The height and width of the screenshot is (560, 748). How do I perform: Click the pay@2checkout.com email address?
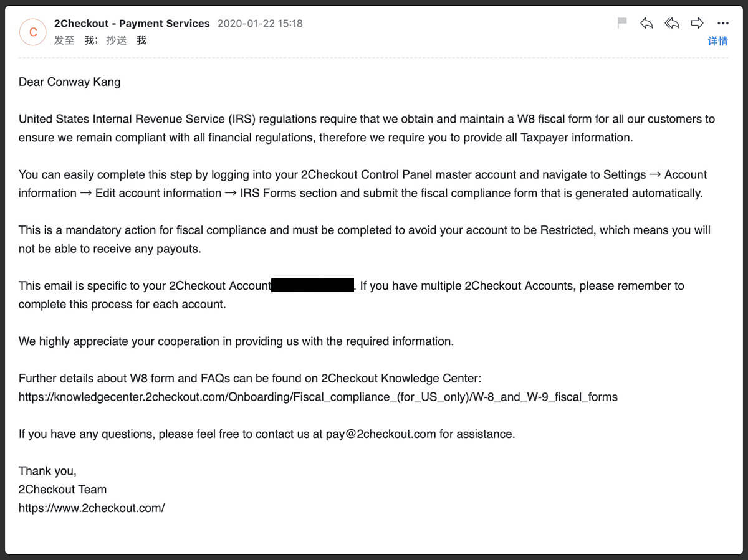tap(380, 434)
